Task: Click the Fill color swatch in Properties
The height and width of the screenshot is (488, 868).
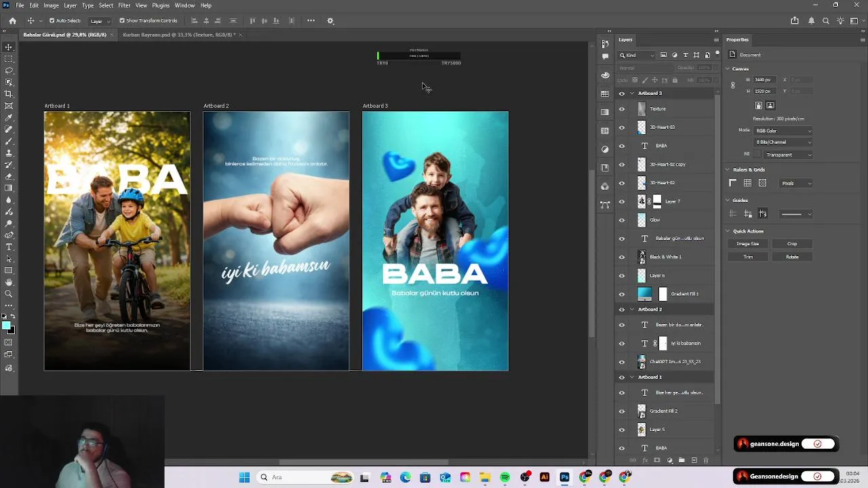Action: [758, 155]
